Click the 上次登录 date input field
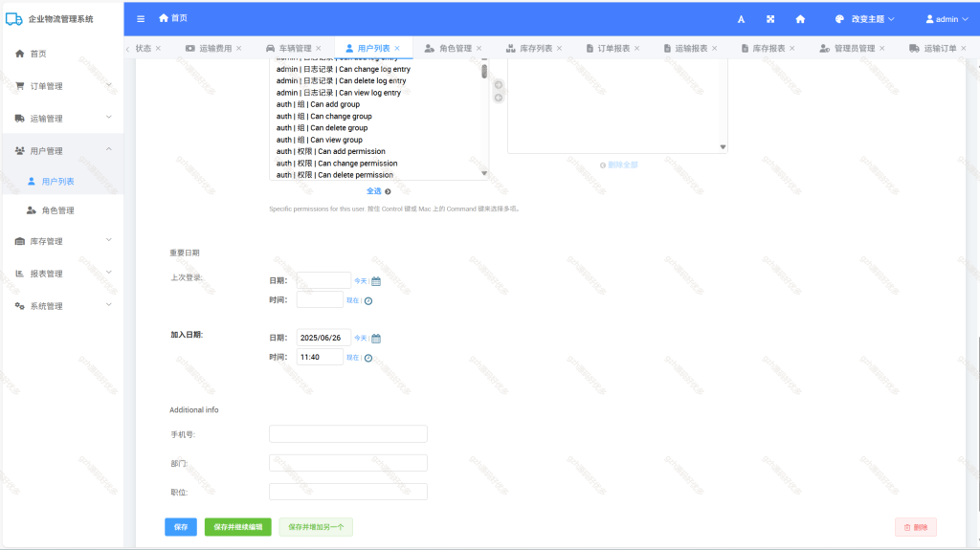Image resolution: width=980 pixels, height=550 pixels. (x=323, y=280)
